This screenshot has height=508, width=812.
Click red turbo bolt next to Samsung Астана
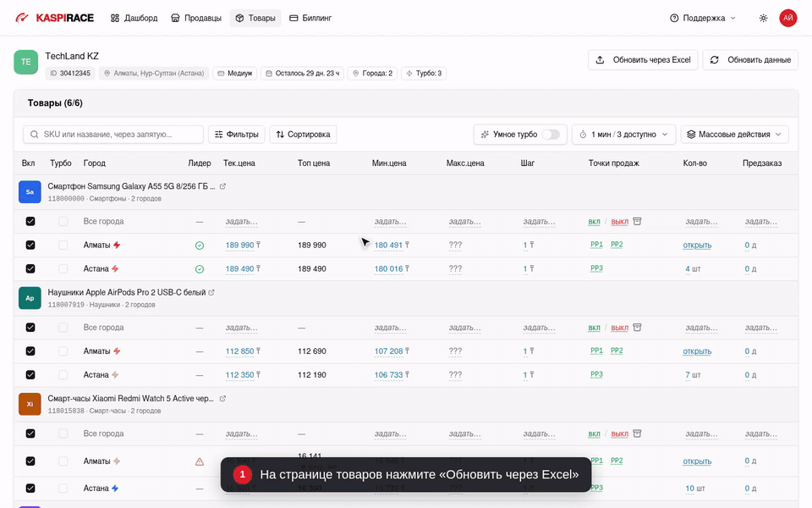pyautogui.click(x=115, y=268)
